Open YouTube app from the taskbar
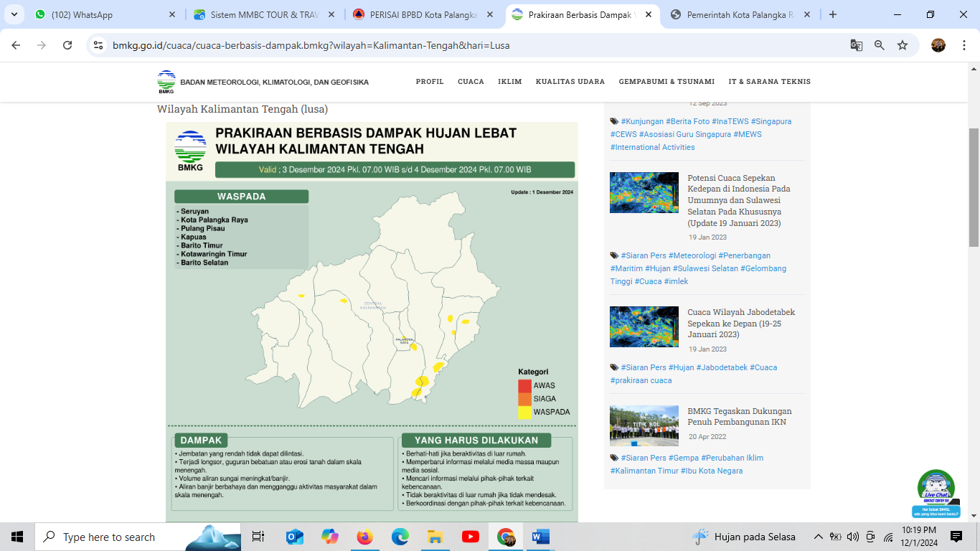980x551 pixels. coord(471,537)
